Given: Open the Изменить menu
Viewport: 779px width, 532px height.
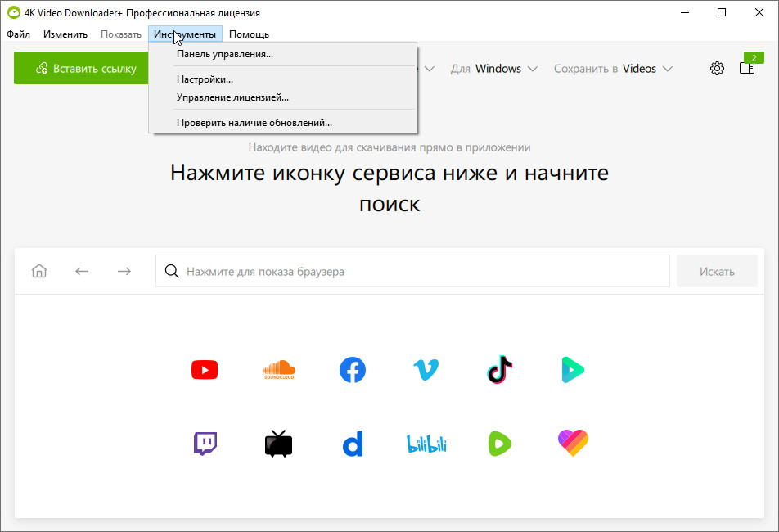Looking at the screenshot, I should 65,34.
